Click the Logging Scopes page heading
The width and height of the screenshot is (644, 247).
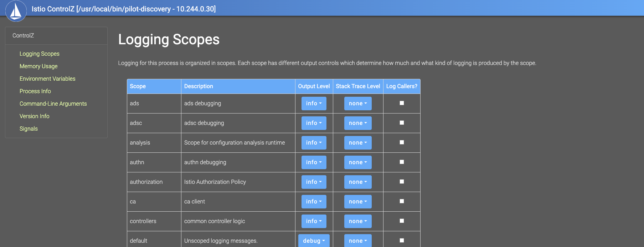click(169, 40)
